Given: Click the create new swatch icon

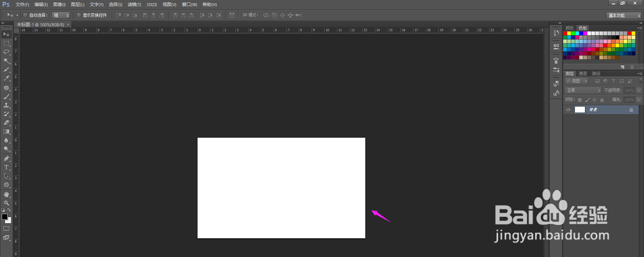Looking at the screenshot, I should pos(623,67).
